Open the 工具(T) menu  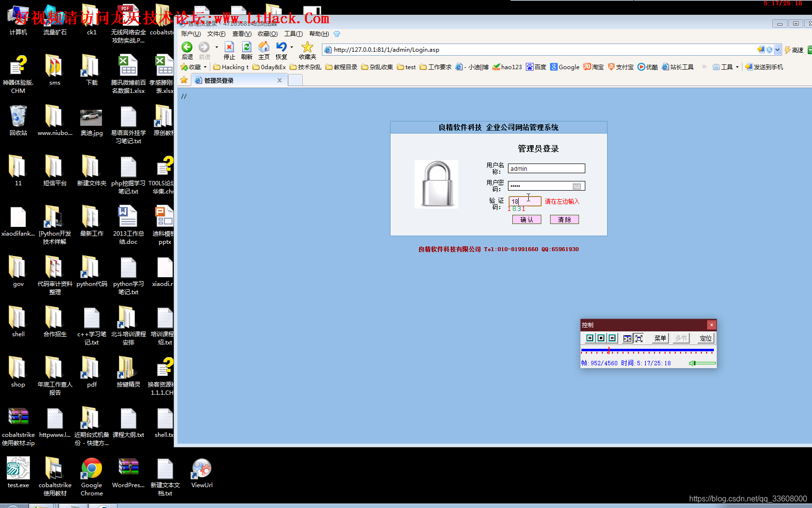(x=293, y=34)
